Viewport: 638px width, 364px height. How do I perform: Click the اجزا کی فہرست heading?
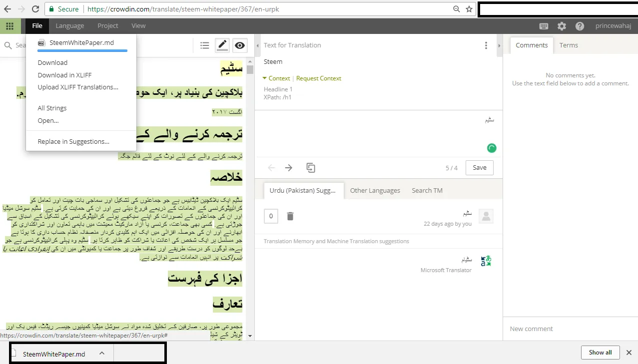pos(205,279)
